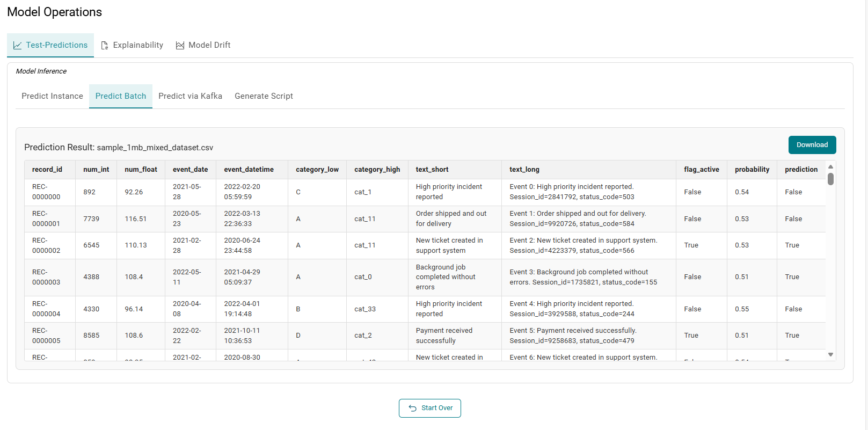Click the probability column header

[x=752, y=170]
